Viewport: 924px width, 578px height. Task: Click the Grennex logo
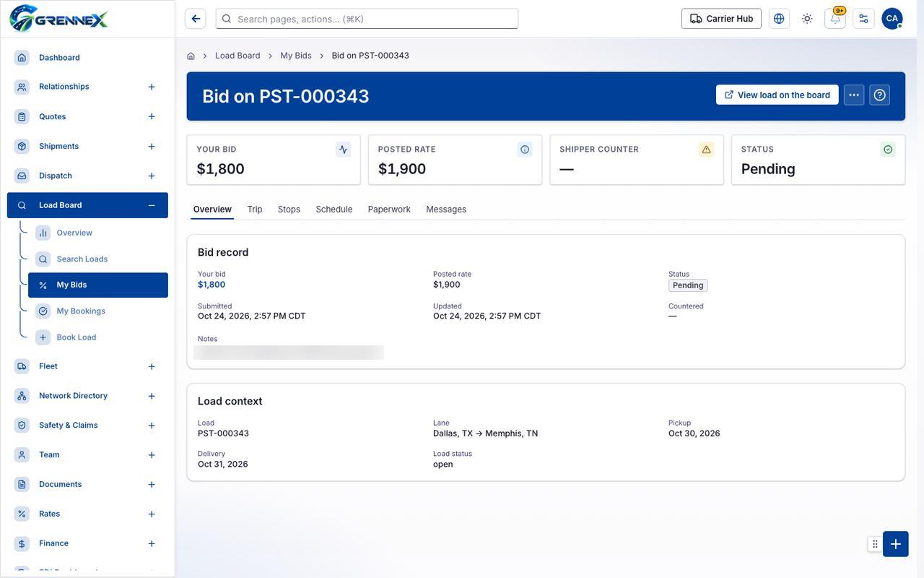click(x=59, y=19)
